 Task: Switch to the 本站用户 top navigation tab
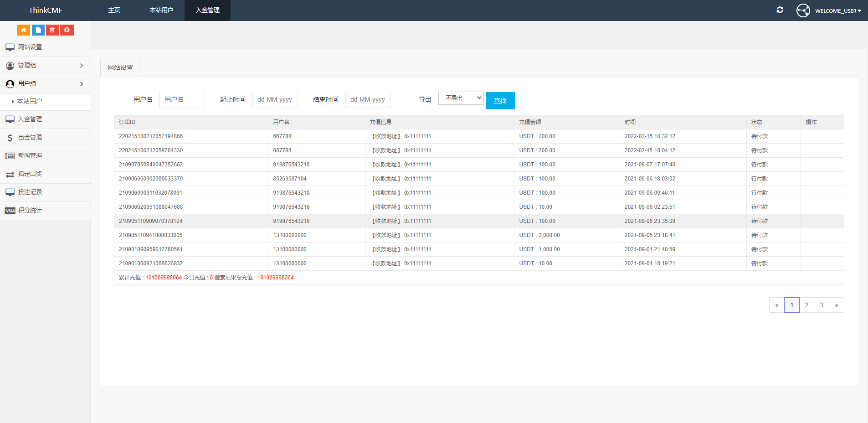pos(161,10)
